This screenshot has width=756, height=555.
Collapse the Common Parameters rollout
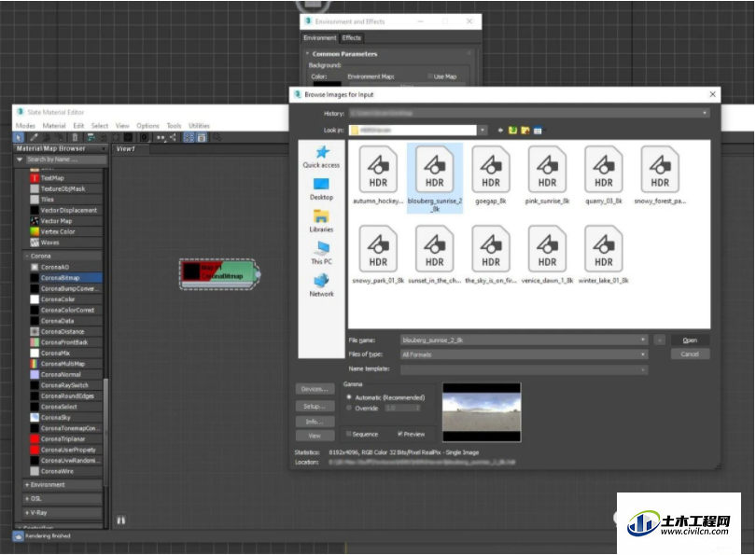pyautogui.click(x=308, y=54)
